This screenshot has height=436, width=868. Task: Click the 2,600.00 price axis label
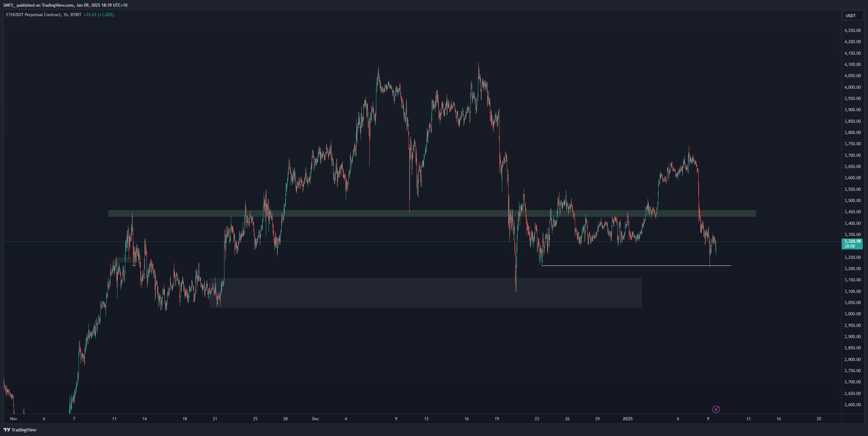tap(852, 405)
